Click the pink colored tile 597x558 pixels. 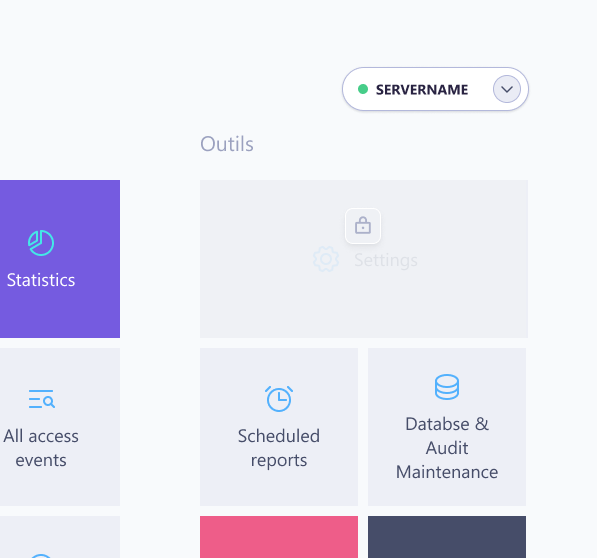point(279,537)
